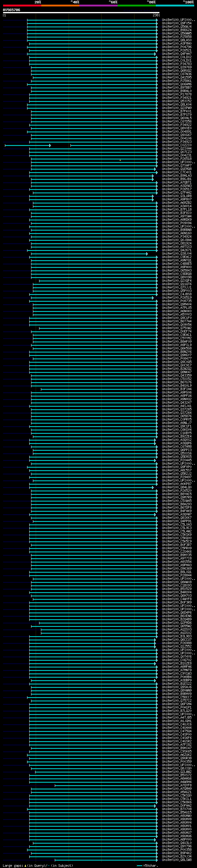
Task: Open hit UniRef100_A3FMH0
Action: [x=176, y=43]
